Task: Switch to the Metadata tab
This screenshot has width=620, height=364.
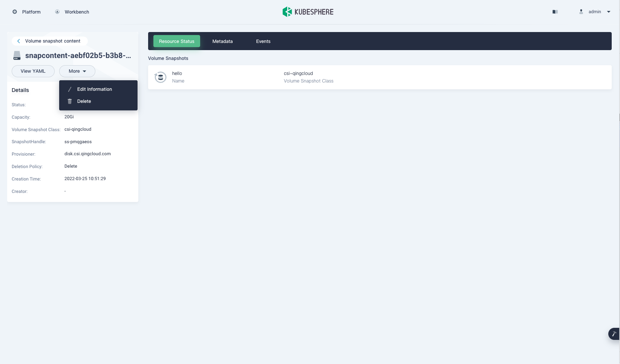Action: click(x=222, y=41)
